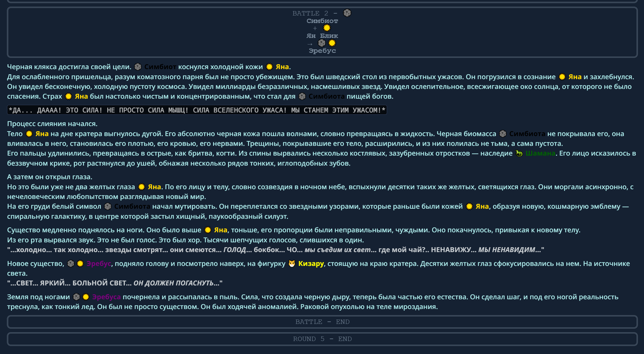Click the uppercase code block 'ДА... ДАААА!'
644x354 pixels.
click(197, 110)
